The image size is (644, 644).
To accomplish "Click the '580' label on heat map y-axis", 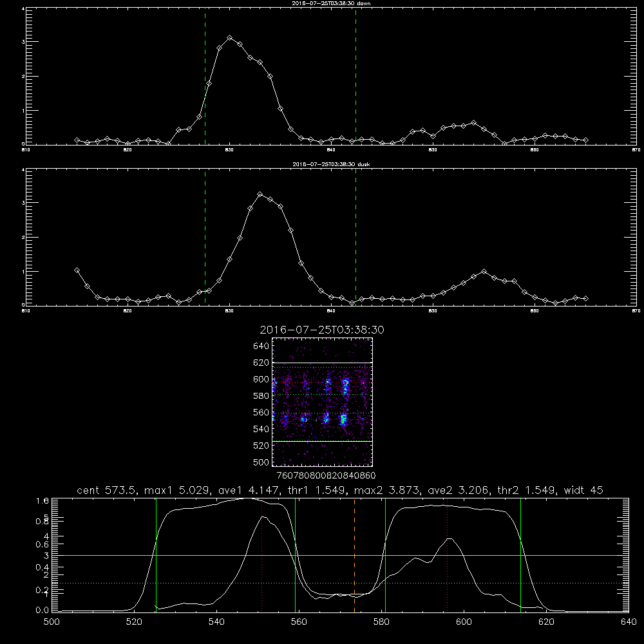I will [x=261, y=396].
